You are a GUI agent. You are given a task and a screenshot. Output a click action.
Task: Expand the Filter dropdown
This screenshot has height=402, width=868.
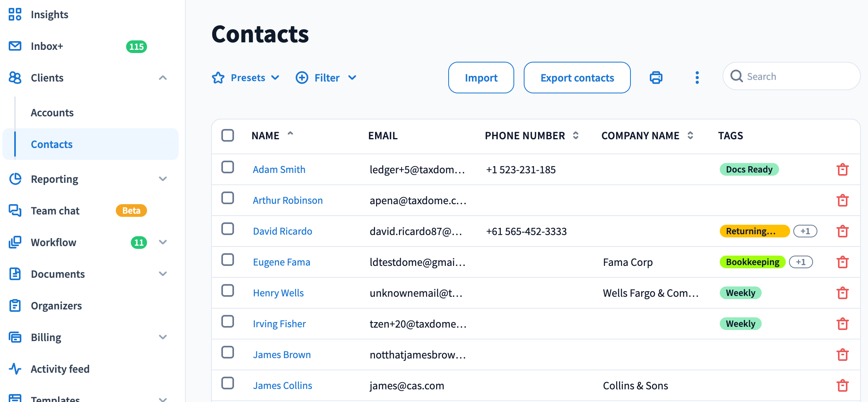[326, 78]
